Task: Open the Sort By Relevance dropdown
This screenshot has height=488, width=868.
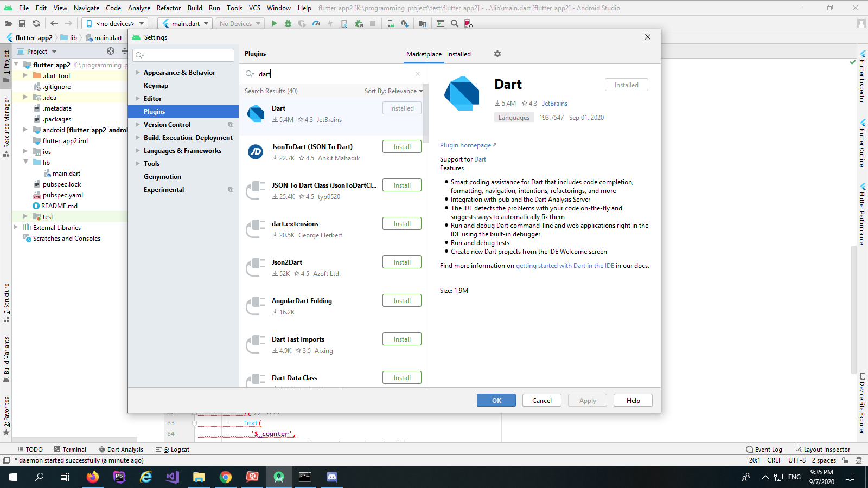Action: pos(393,91)
